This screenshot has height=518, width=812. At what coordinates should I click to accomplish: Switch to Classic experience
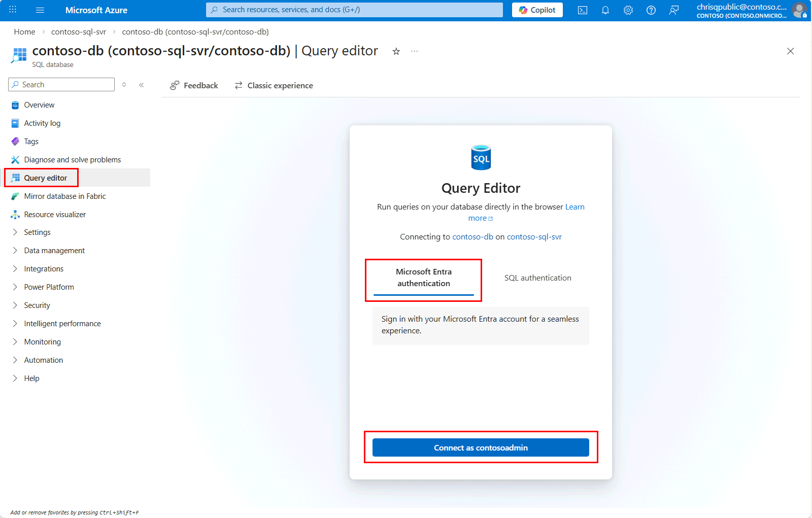tap(274, 85)
